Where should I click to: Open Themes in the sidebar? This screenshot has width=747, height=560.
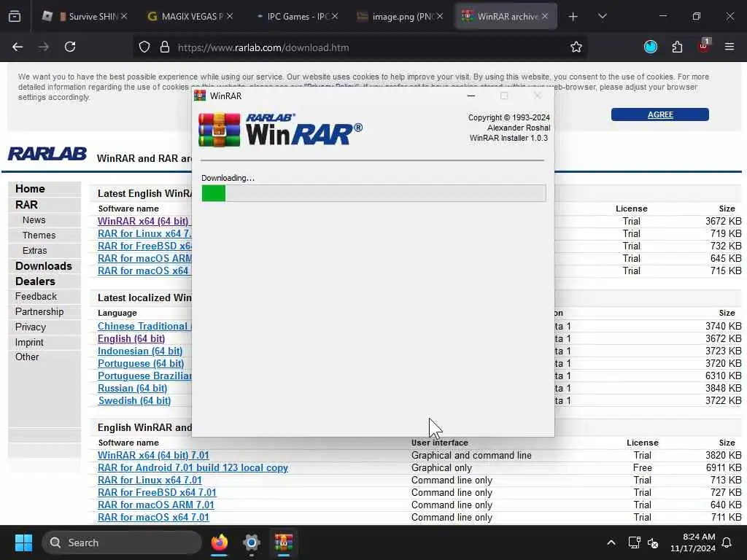(39, 236)
